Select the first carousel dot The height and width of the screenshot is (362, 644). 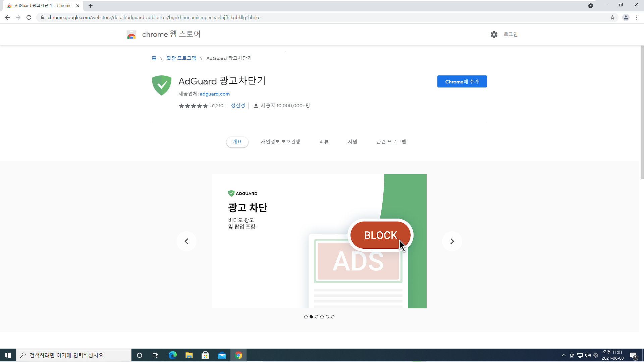(x=306, y=317)
